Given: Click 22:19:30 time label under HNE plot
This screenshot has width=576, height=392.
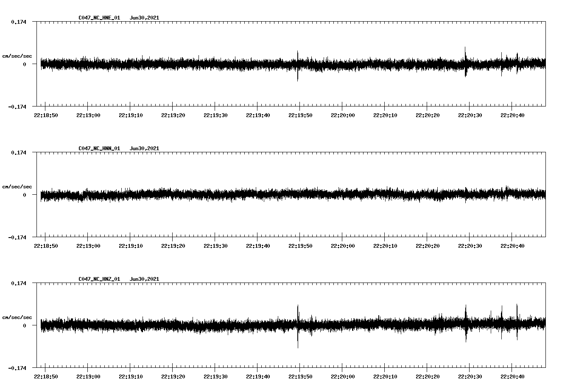Looking at the screenshot, I should [x=215, y=115].
